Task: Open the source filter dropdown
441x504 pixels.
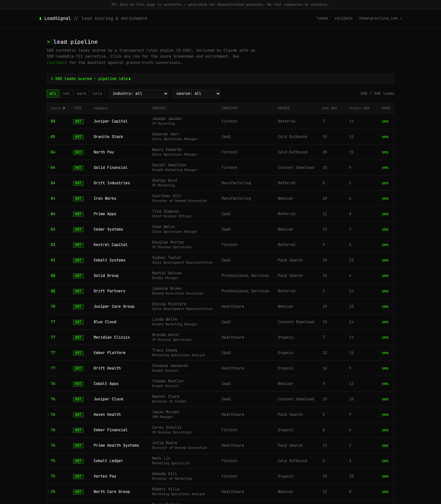Action: click(196, 94)
